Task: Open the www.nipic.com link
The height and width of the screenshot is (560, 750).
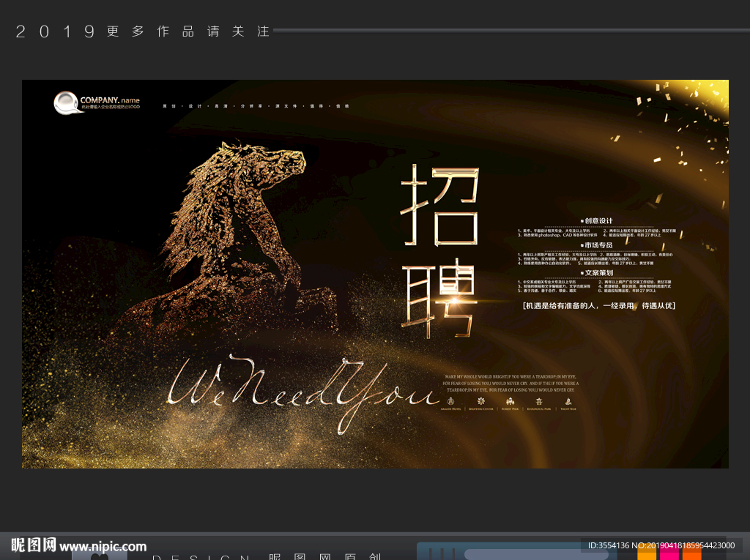Action: pos(103,547)
